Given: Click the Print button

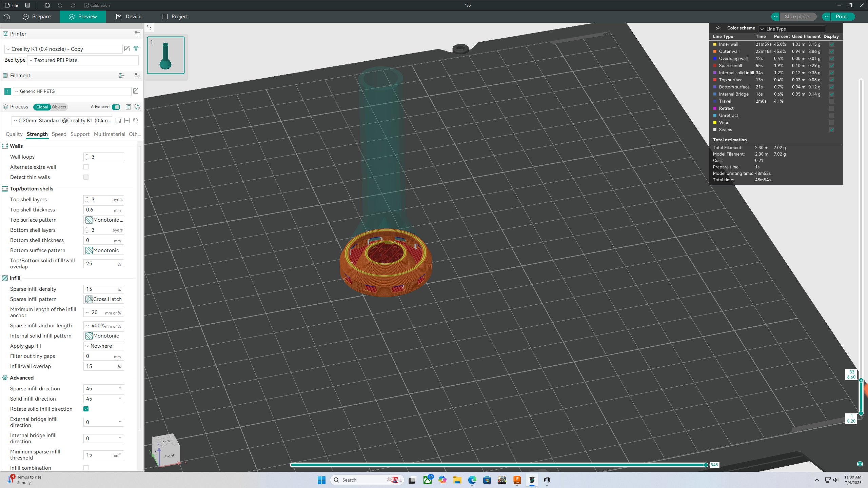Looking at the screenshot, I should coord(842,17).
